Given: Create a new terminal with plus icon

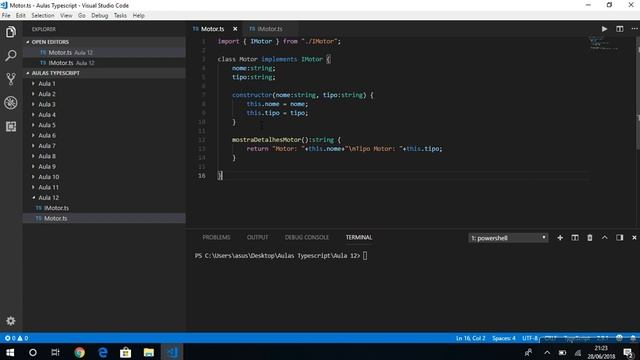Looking at the screenshot, I should click(560, 238).
